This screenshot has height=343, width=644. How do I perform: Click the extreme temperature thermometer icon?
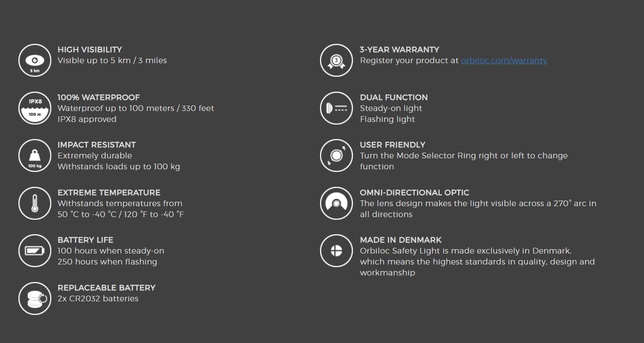[35, 204]
